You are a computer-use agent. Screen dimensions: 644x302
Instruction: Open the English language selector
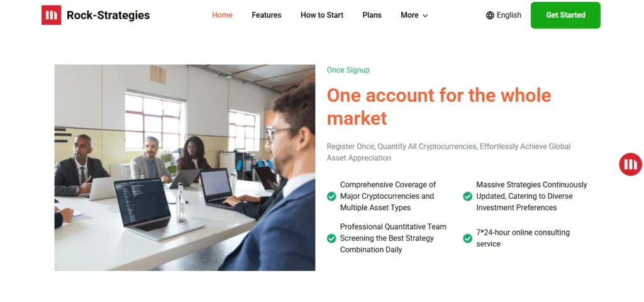pos(504,15)
